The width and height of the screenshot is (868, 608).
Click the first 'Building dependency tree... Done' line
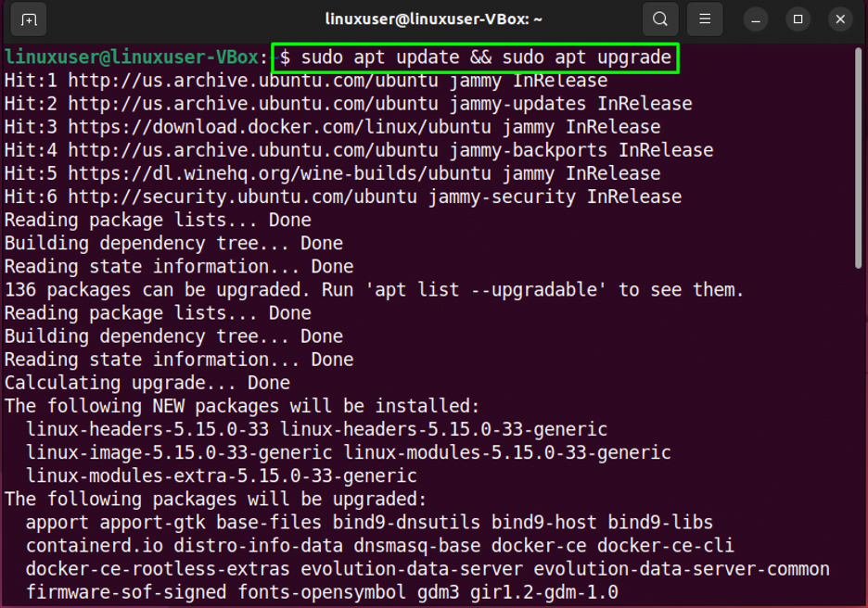[173, 244]
